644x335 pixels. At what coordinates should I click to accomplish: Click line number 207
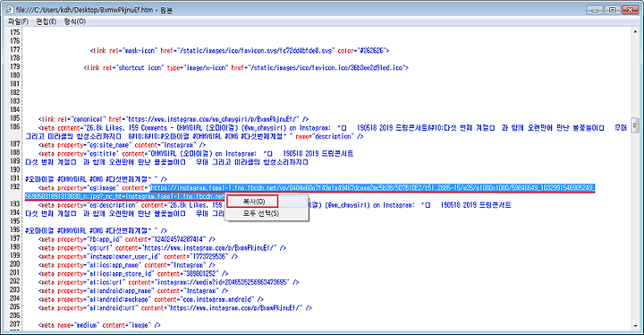[15, 324]
